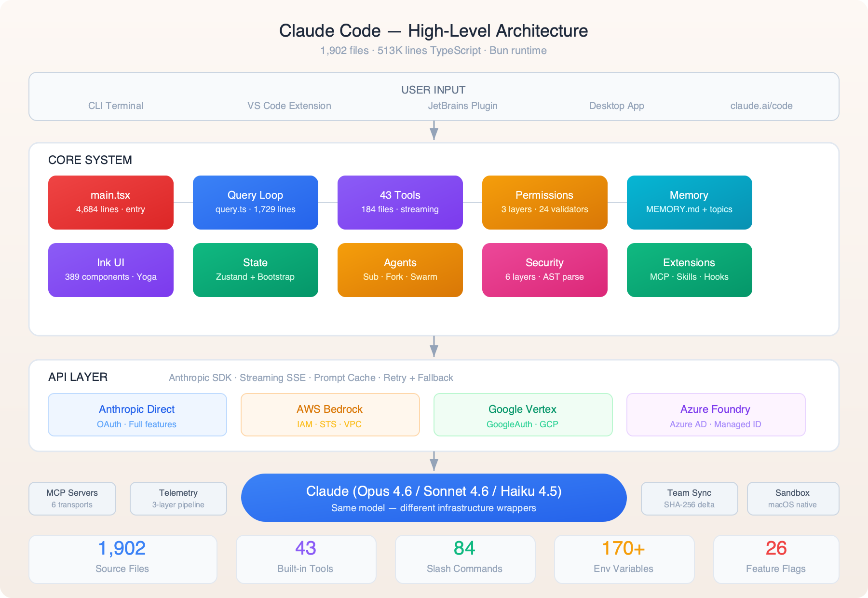Click the 170+ Env Variables stat
868x598 pixels.
point(624,558)
